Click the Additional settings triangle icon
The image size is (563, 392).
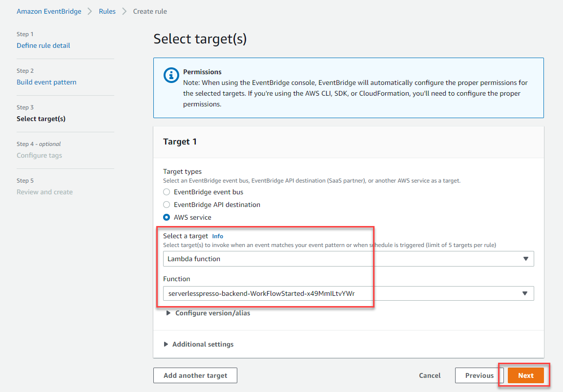pos(166,344)
